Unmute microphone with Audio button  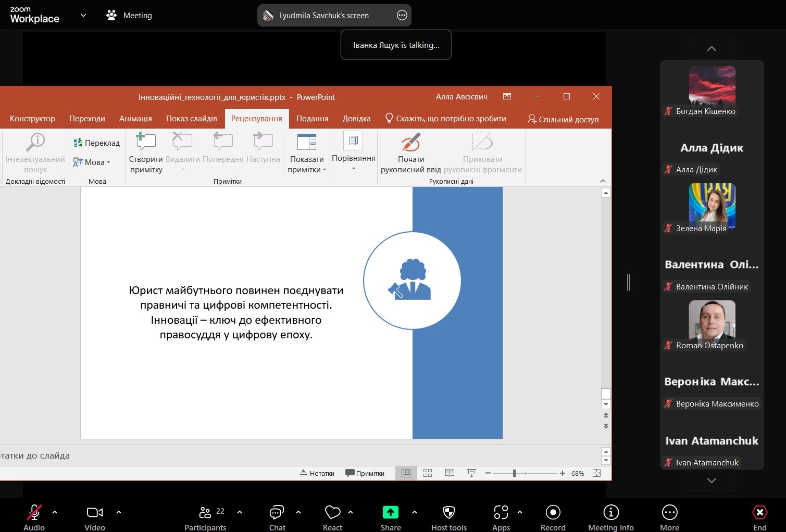(34, 513)
